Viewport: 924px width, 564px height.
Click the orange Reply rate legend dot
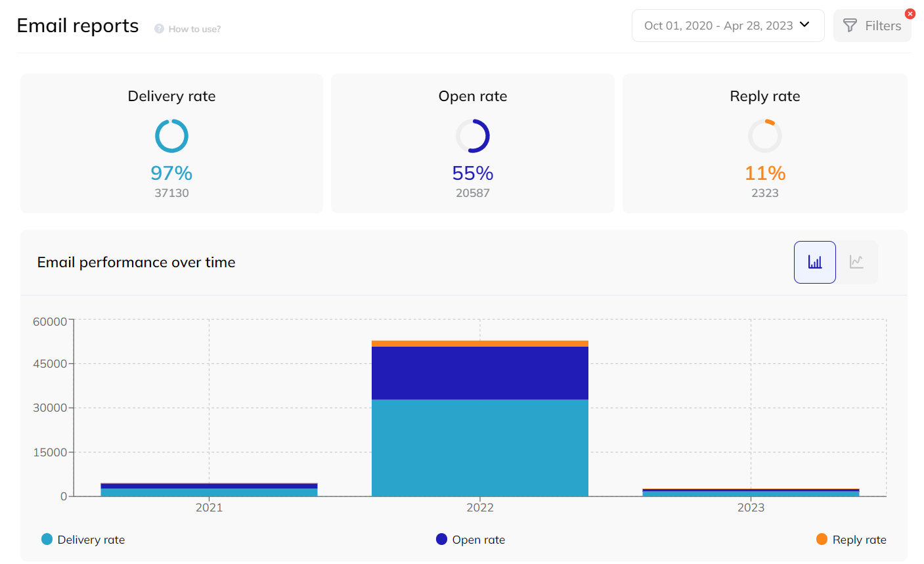[822, 539]
